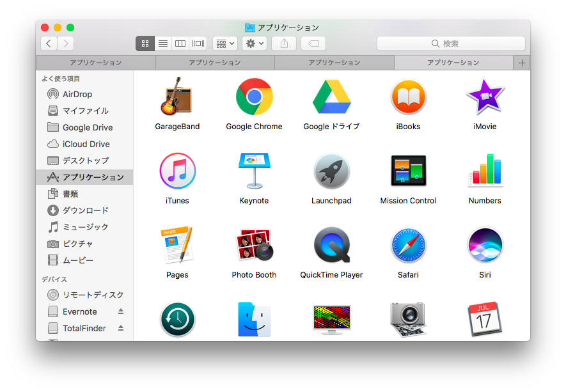Open the gear action menu
Viewport: 566px width, 392px height.
click(x=255, y=43)
